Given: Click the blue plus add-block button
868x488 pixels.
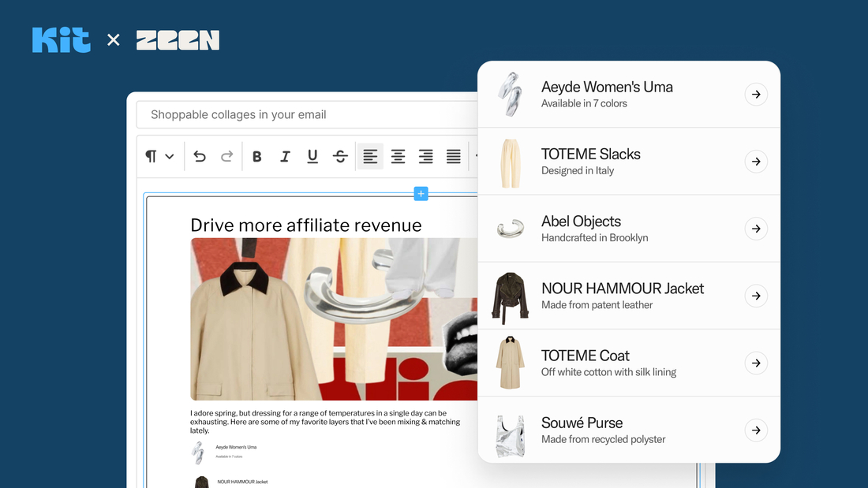Looking at the screenshot, I should click(x=421, y=194).
